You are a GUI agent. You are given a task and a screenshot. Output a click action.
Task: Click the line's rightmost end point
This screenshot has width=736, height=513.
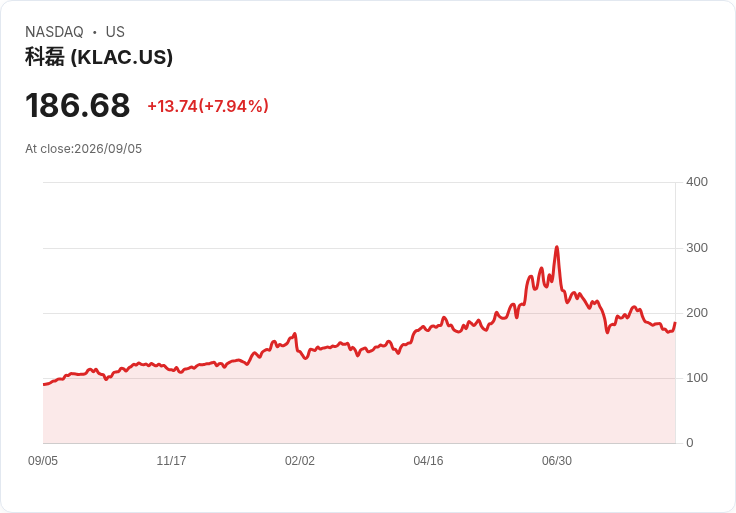[x=675, y=323]
